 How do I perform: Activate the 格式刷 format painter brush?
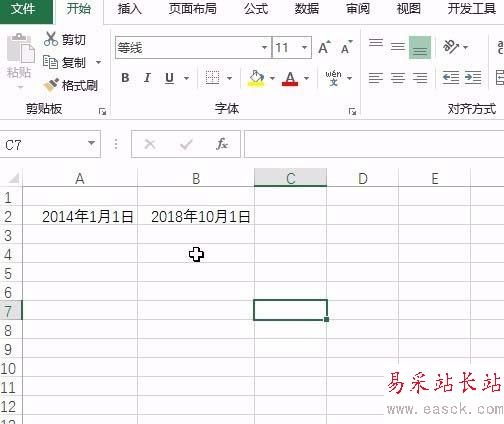coord(51,85)
